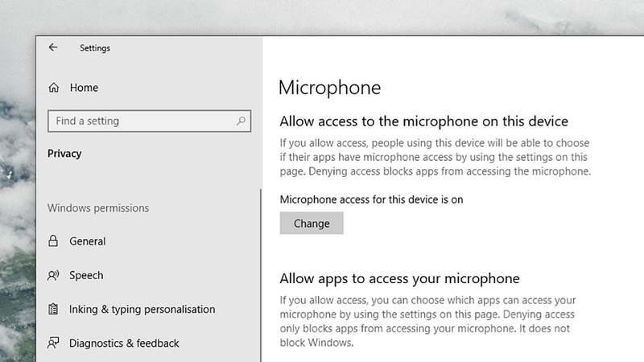Go back using the back arrow
The width and height of the screenshot is (644, 362).
[x=53, y=47]
